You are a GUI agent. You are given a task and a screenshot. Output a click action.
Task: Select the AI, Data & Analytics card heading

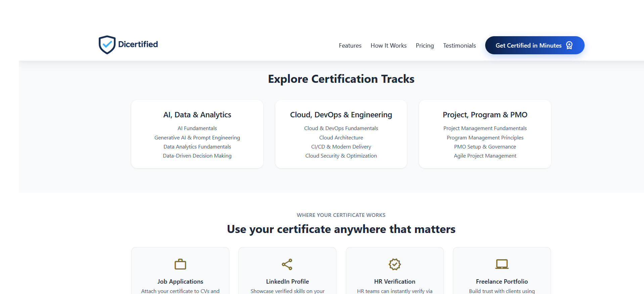[197, 115]
